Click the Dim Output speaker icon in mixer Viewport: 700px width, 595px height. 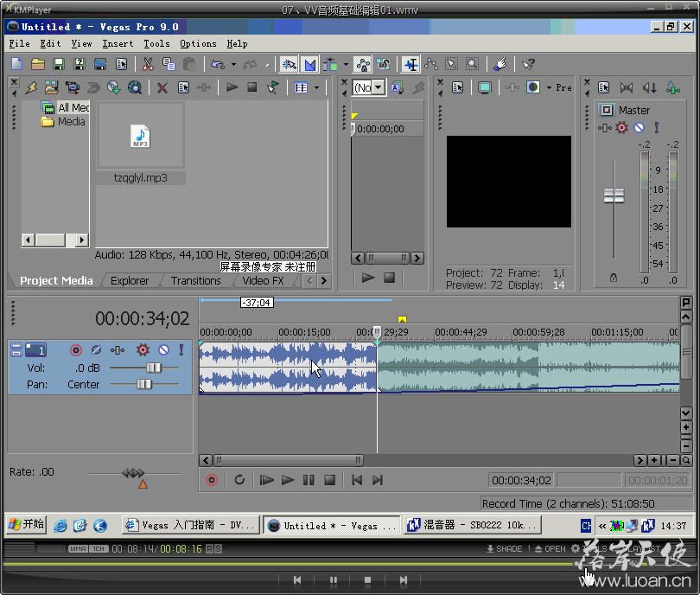[x=649, y=87]
